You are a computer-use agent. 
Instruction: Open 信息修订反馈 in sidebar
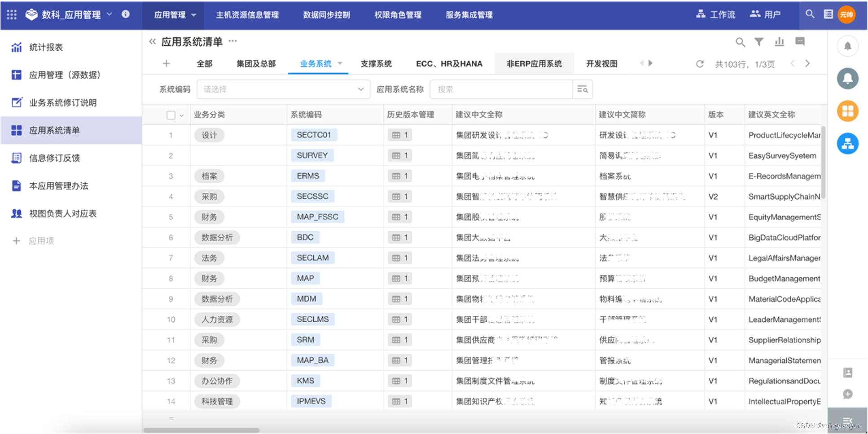(71, 158)
